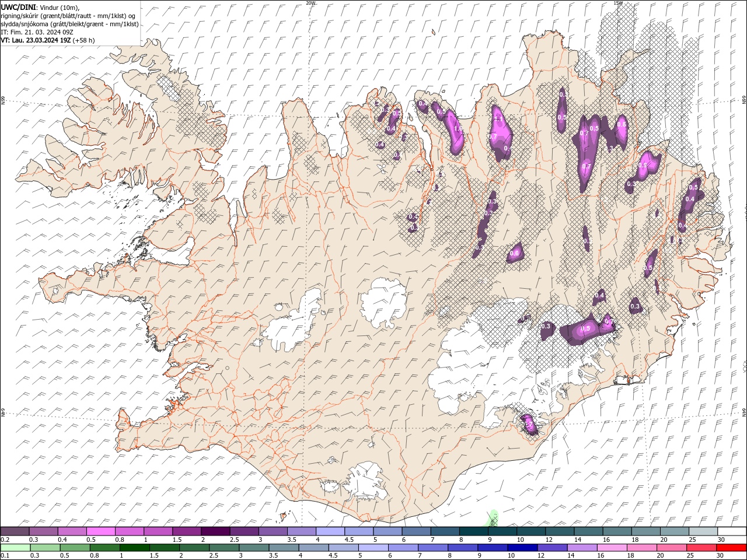747x560 pixels.
Task: Select the 3.5 lavender swatch in the snow legend
Action: coord(302,531)
